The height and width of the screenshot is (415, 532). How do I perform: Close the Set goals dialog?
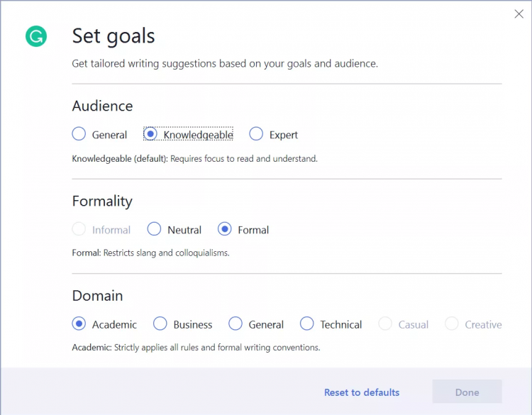coord(519,13)
